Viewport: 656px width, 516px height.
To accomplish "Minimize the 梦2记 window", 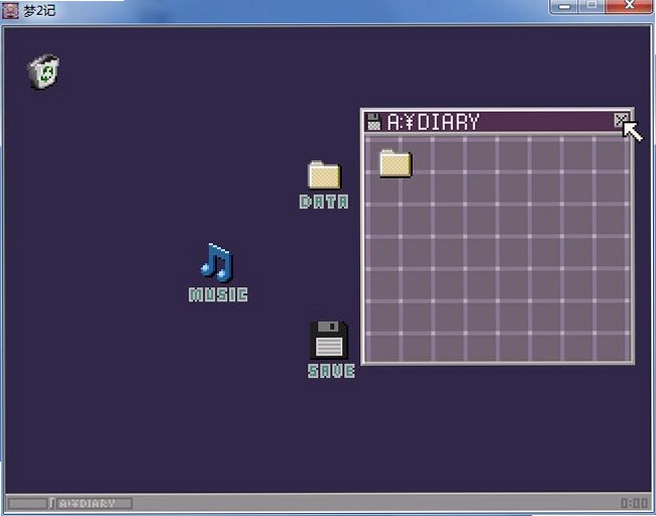I will click(564, 7).
